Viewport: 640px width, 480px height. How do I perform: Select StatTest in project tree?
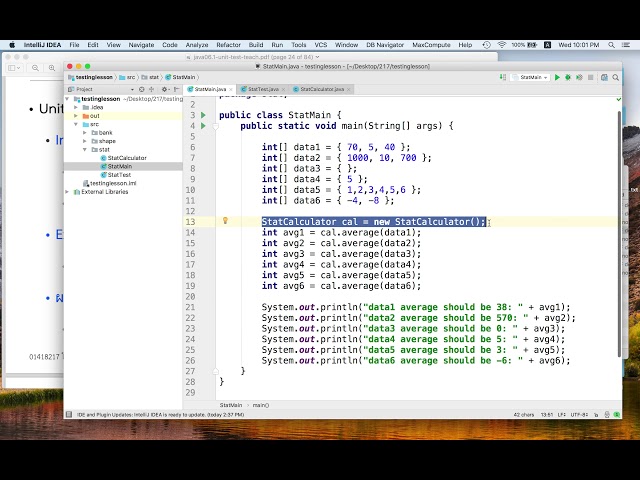click(x=119, y=175)
